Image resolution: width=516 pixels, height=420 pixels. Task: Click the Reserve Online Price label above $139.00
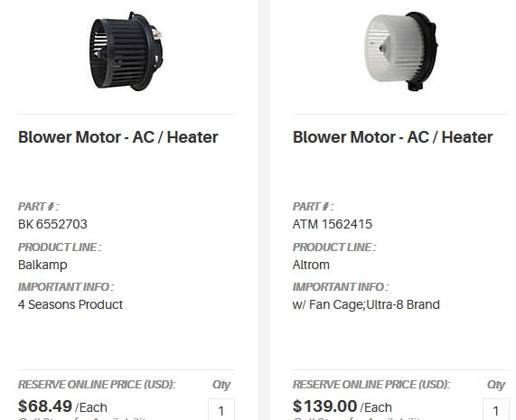coord(371,385)
